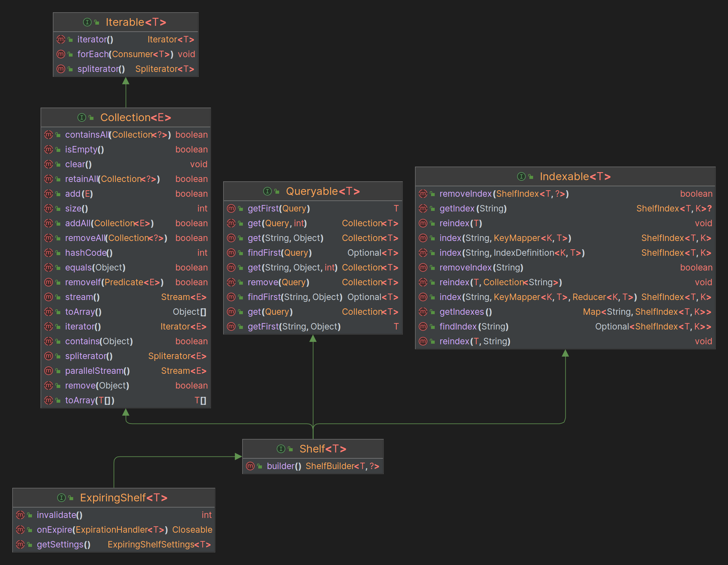The image size is (728, 565).
Task: Click the toArray(T[]) method row
Action: [x=126, y=400]
